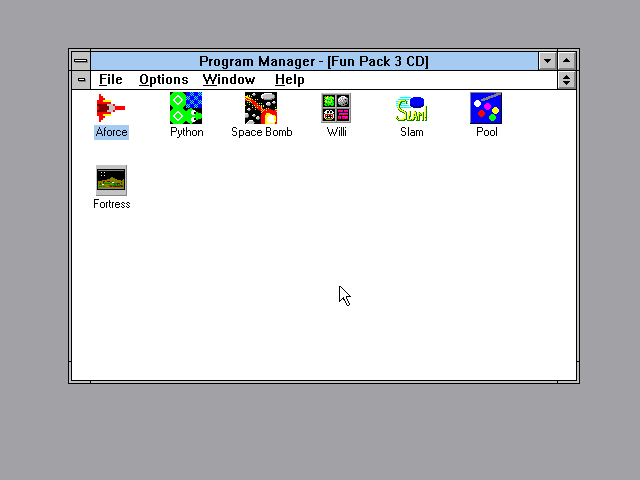Click the Space Bomb text label
This screenshot has height=480, width=640.
coord(261,132)
